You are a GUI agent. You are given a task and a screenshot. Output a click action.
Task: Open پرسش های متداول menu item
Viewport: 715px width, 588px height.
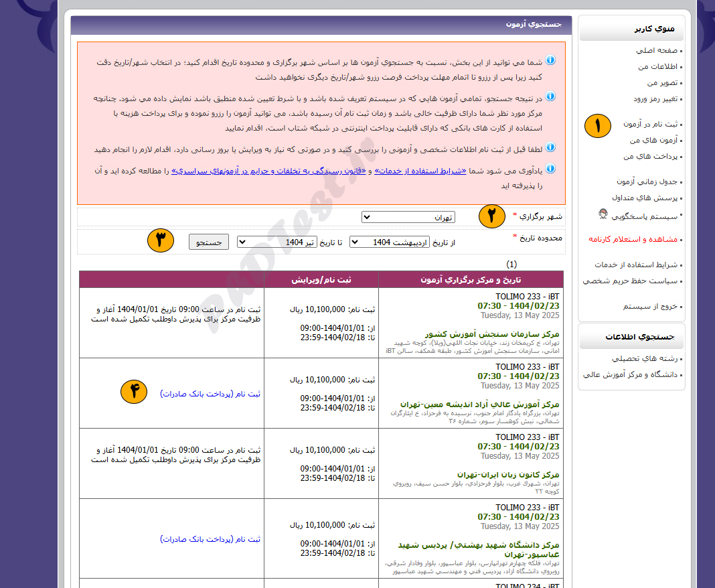[x=644, y=198]
